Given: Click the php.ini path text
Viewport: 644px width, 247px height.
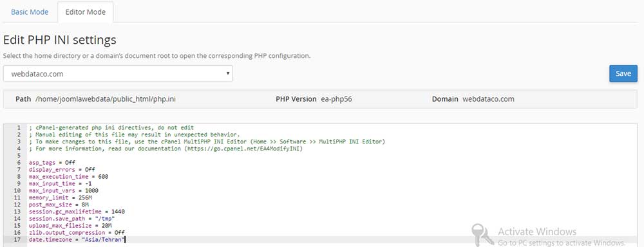Looking at the screenshot, I should pos(106,99).
